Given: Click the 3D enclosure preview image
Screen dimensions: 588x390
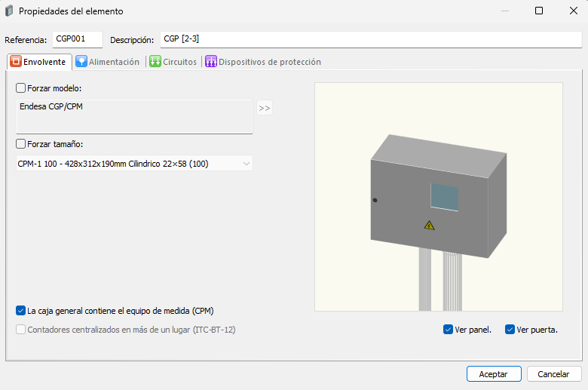Looking at the screenshot, I should 439,197.
